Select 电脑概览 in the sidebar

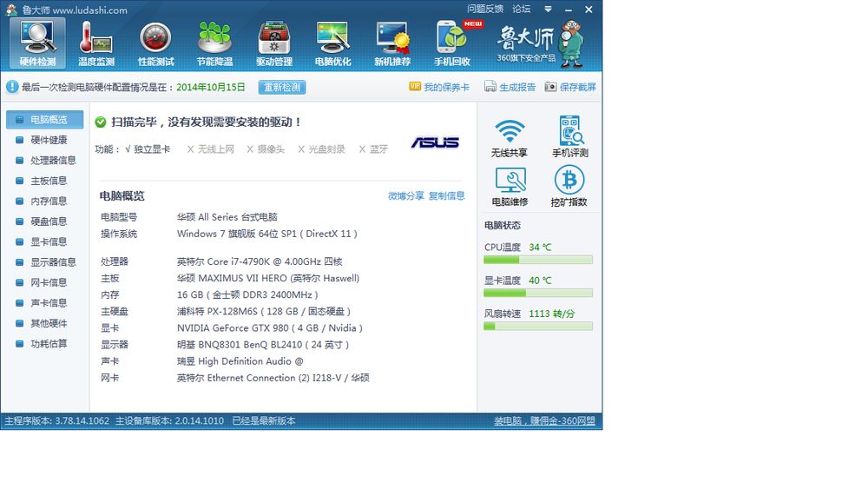pyautogui.click(x=45, y=120)
